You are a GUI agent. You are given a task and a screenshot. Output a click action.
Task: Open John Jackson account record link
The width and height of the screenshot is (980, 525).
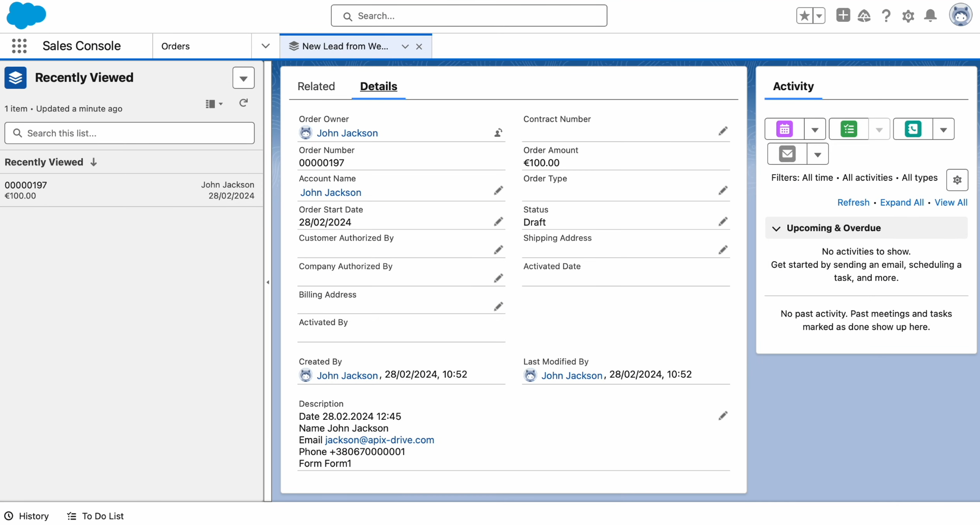(331, 192)
